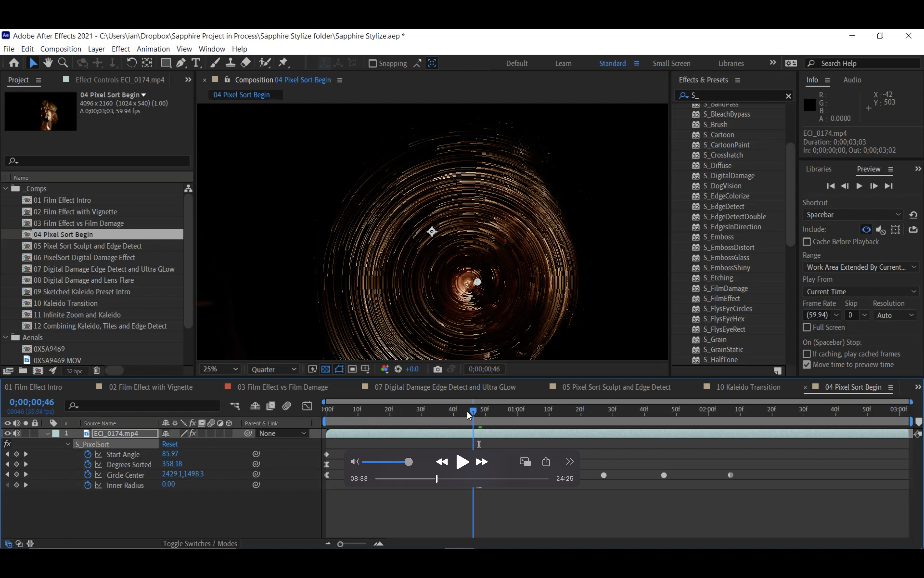Screen dimensions: 924x578
Task: Toggle Start Angle stopwatch animation
Action: 88,454
